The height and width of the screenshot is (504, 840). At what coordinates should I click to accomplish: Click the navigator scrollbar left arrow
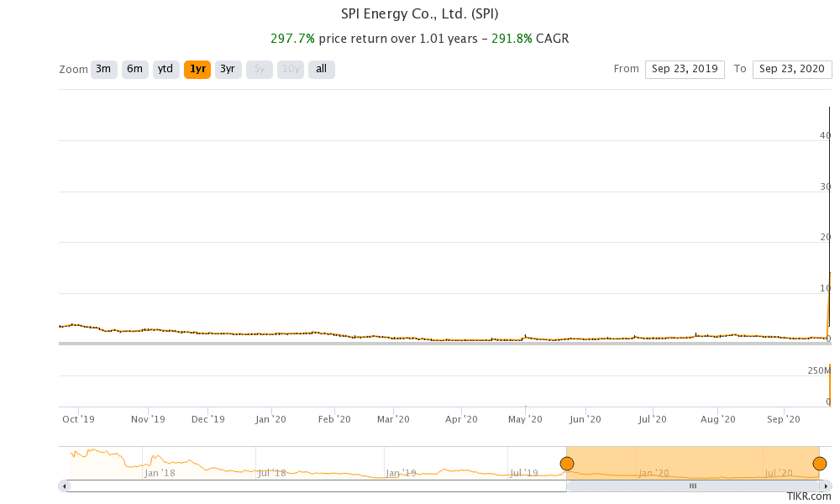click(65, 486)
